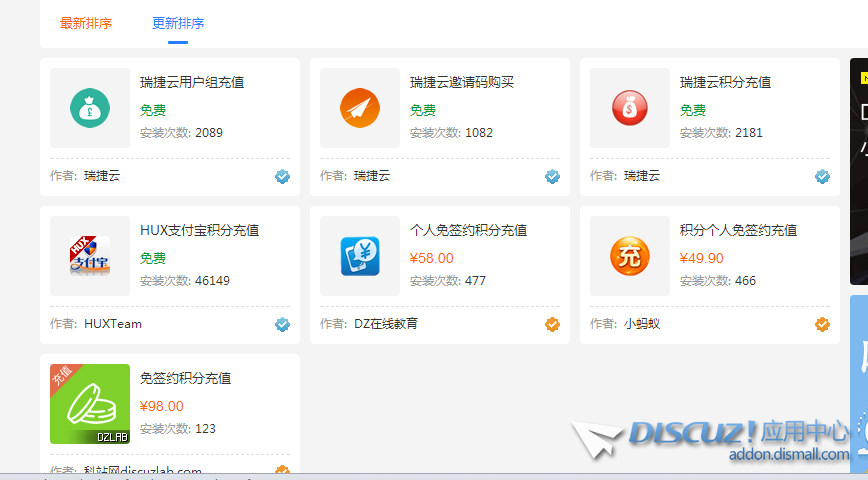Click the author name HUXTeam
This screenshot has width=868, height=480.
(113, 324)
